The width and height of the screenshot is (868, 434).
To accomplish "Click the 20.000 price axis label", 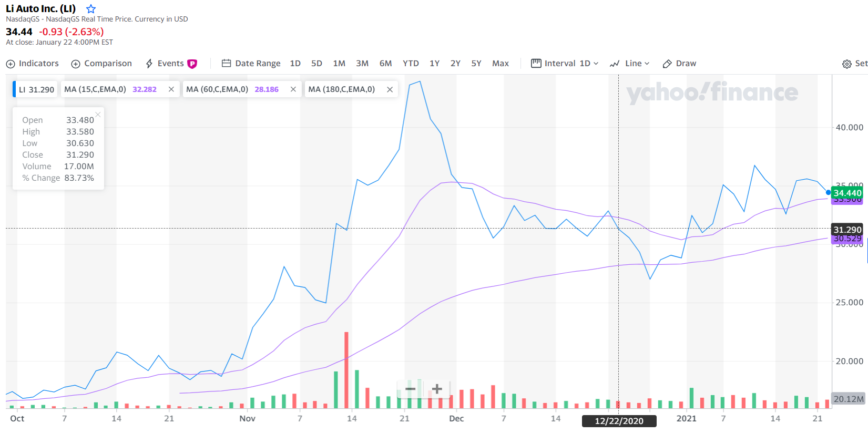I will point(850,361).
